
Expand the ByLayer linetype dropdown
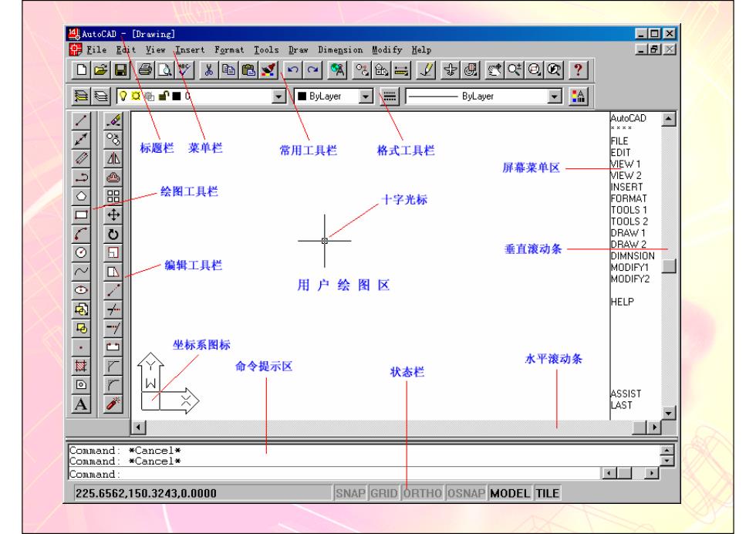[x=555, y=96]
